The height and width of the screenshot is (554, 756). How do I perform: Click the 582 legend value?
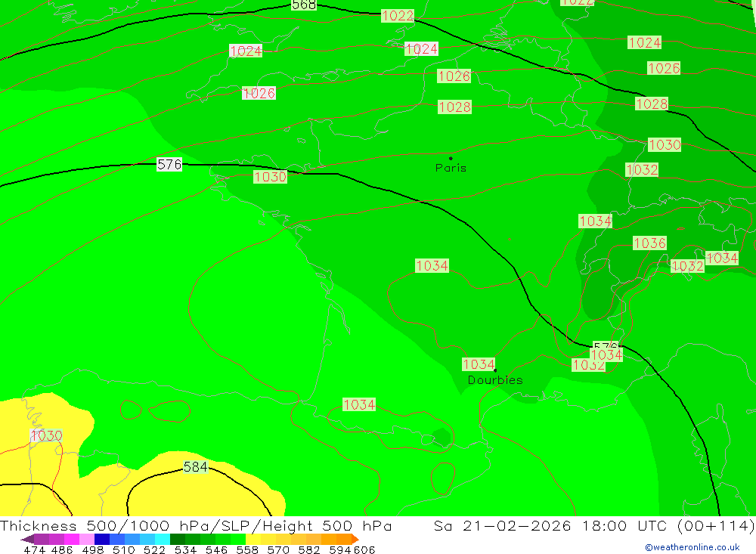(x=308, y=549)
